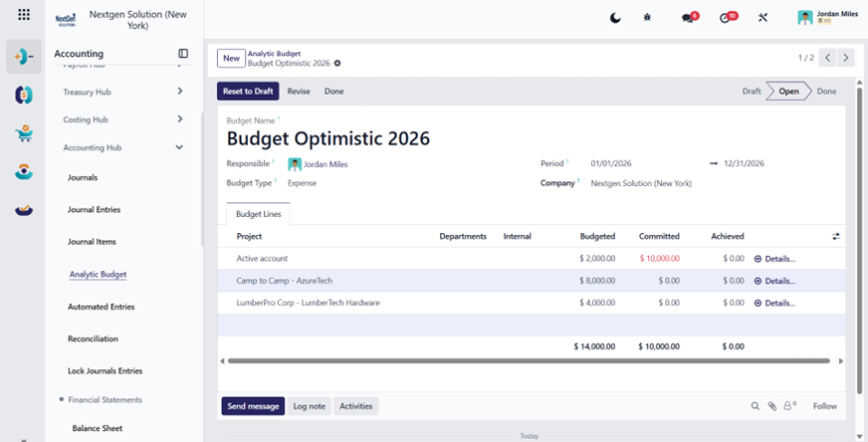The image size is (868, 442).
Task: Toggle dark mode moon icon
Action: pos(615,18)
